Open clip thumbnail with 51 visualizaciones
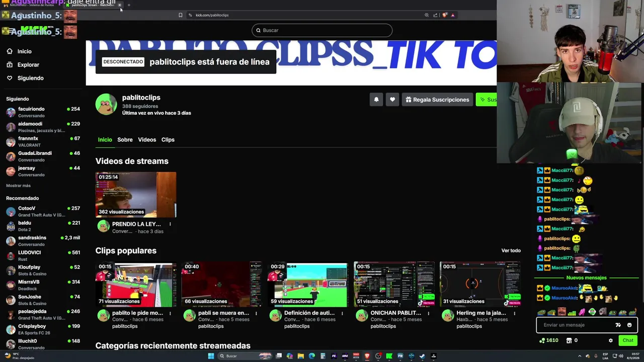 pos(394,284)
